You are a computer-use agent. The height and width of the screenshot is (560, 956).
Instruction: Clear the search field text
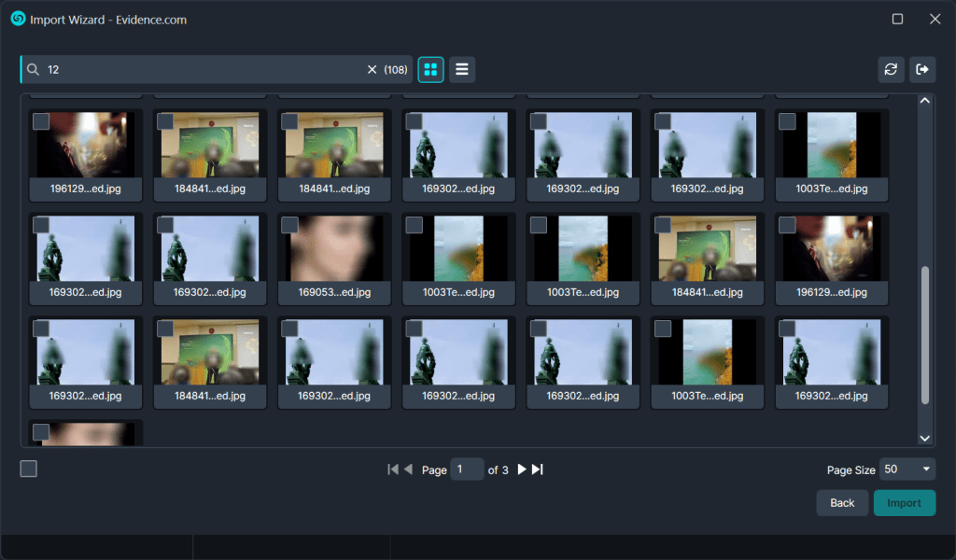372,70
